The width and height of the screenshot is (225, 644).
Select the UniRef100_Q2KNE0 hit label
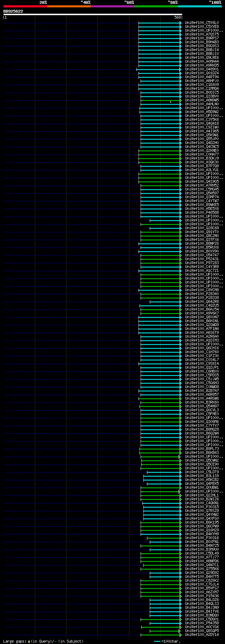[202, 150]
